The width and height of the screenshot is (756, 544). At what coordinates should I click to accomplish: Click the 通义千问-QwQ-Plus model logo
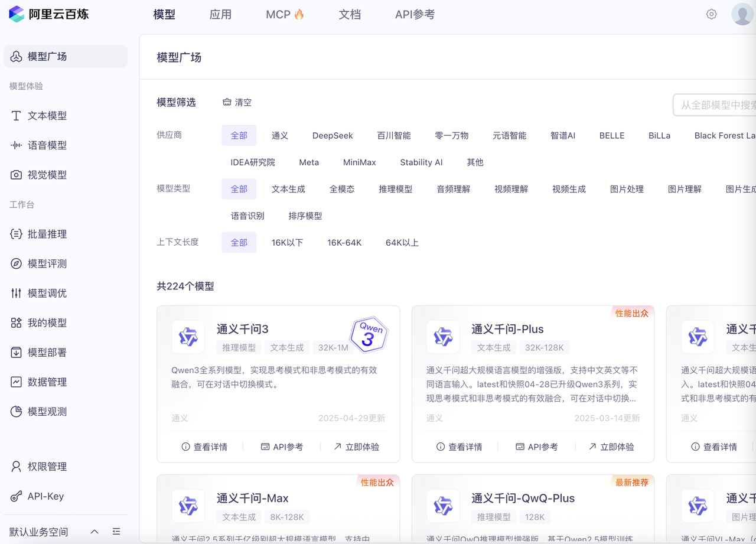443,506
